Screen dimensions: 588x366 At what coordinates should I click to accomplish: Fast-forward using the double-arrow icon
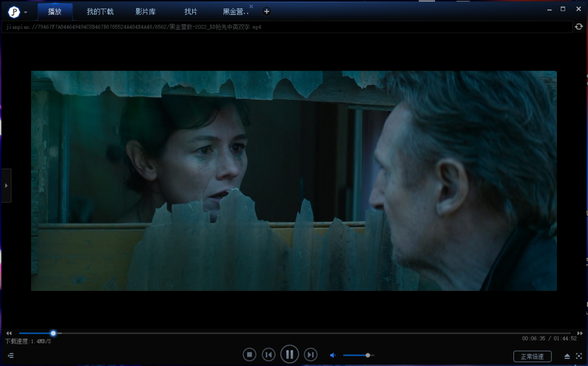click(580, 333)
